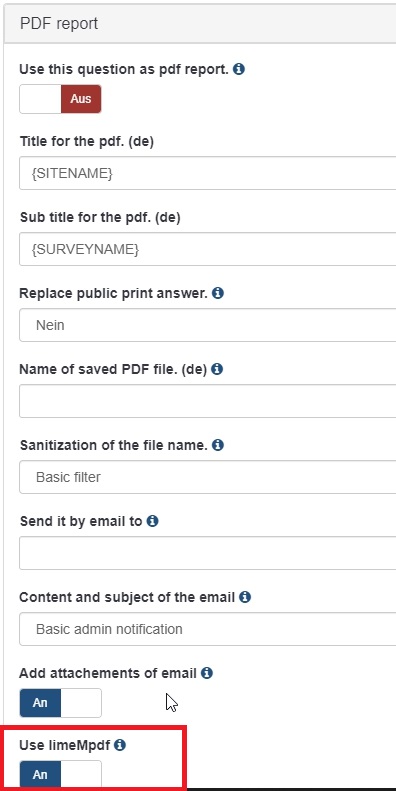The image size is (396, 791).
Task: Click info icon beside 'Add attachements of email'
Action: (x=207, y=673)
